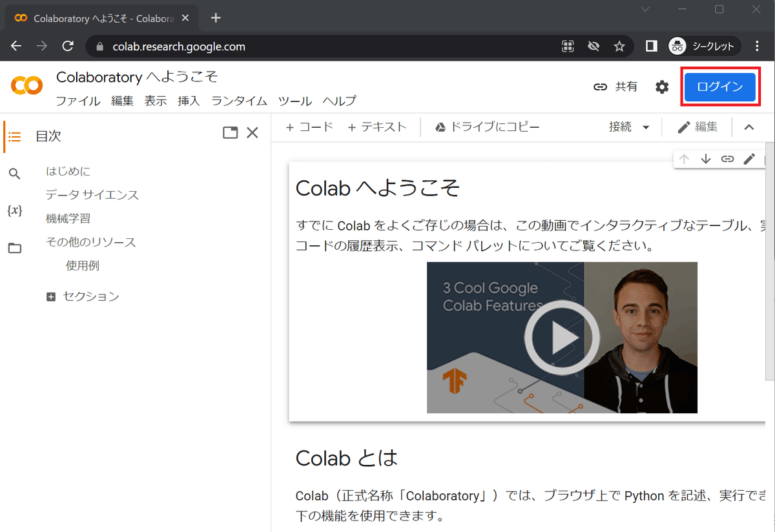Open the ランタイム menu
Screen dimensions: 775x532
click(239, 101)
